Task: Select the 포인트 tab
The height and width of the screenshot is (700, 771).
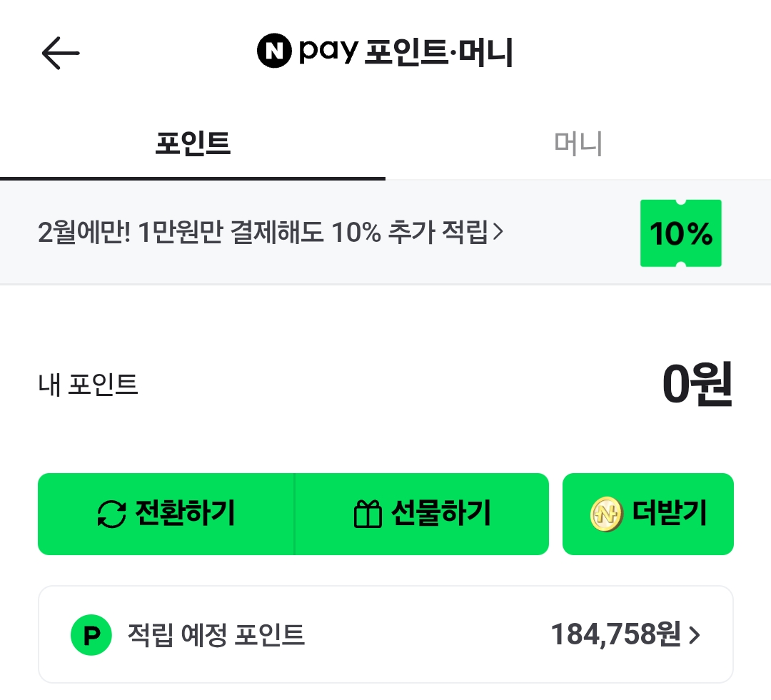Action: point(193,145)
